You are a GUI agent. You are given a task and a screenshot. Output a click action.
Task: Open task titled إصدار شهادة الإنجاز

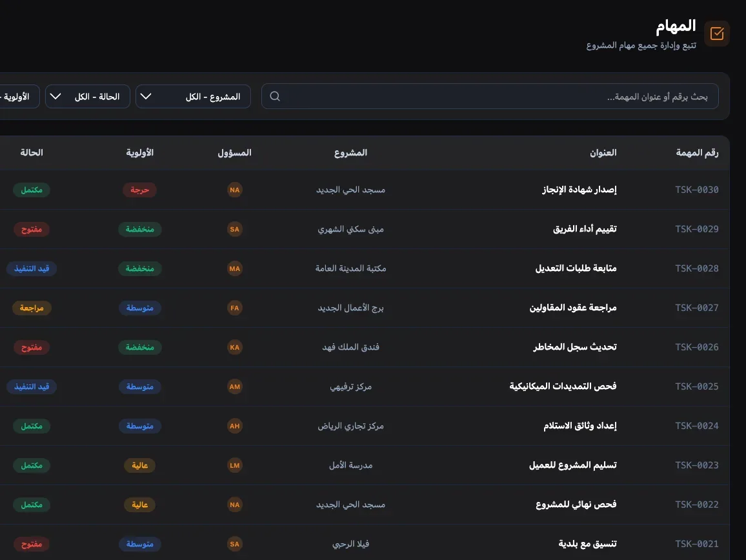pyautogui.click(x=579, y=190)
